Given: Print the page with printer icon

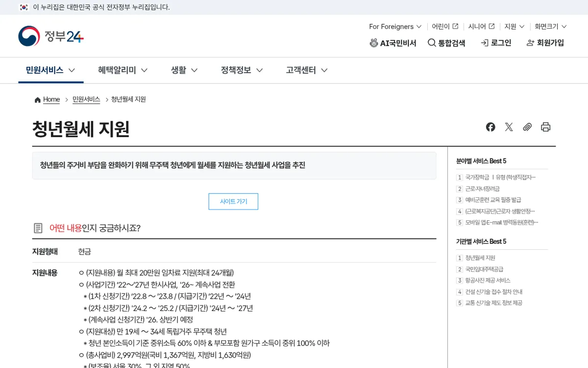Looking at the screenshot, I should point(546,127).
